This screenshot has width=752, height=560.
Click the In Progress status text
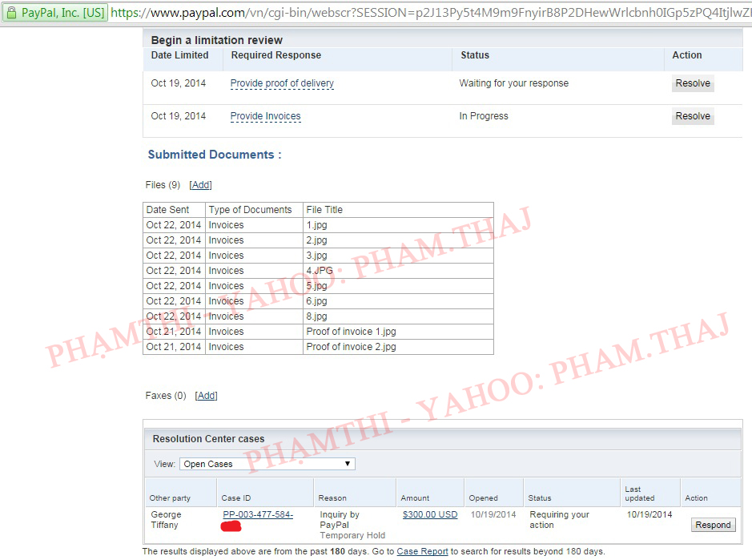(484, 116)
